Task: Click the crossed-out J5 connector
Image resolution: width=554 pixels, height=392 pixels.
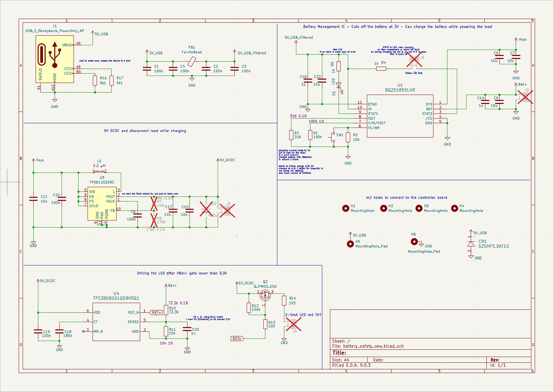Action: coord(227,210)
